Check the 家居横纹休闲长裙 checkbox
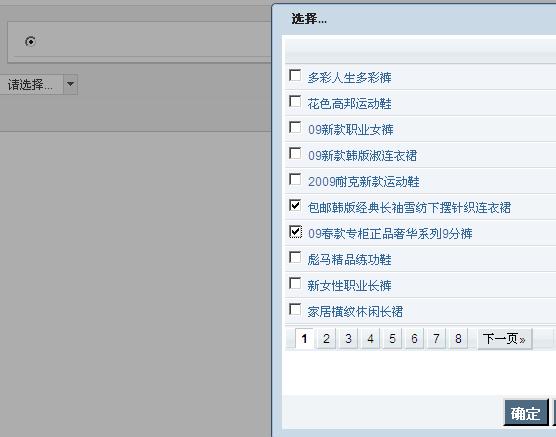556x437 pixels. [x=295, y=309]
